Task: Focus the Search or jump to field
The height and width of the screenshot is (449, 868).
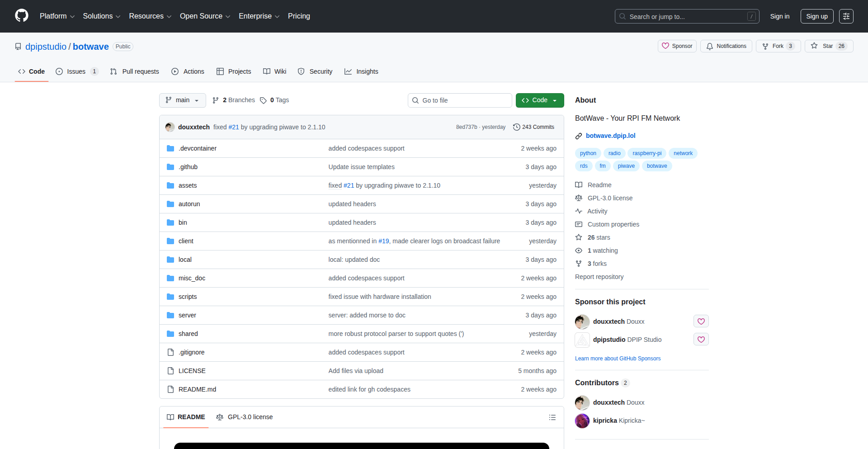Action: coord(687,16)
